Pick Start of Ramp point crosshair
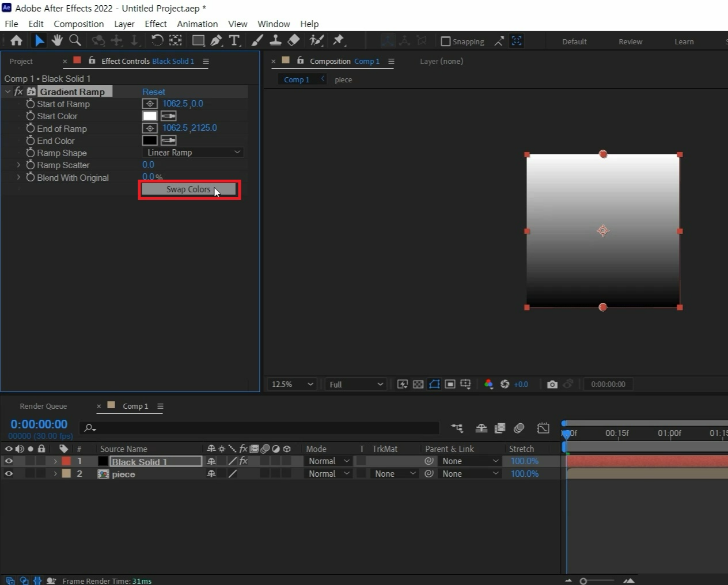The width and height of the screenshot is (728, 585). (150, 104)
